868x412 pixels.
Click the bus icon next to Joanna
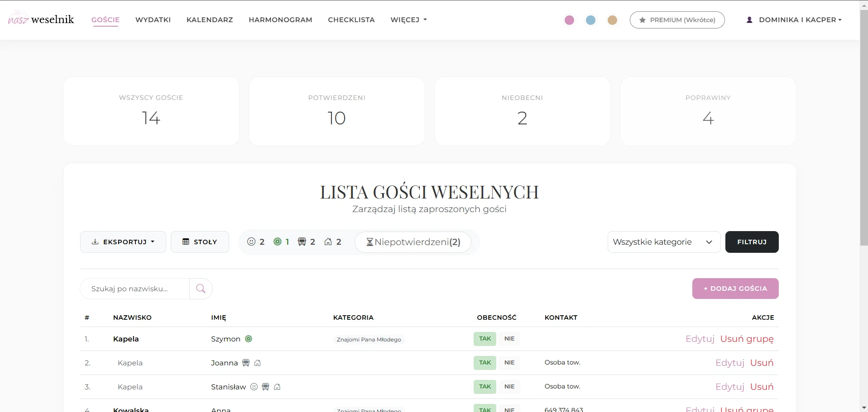point(246,363)
